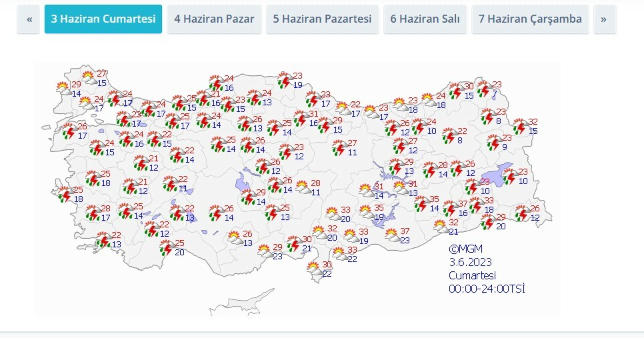Open the thunderstorm icon with 32/15

point(520,127)
